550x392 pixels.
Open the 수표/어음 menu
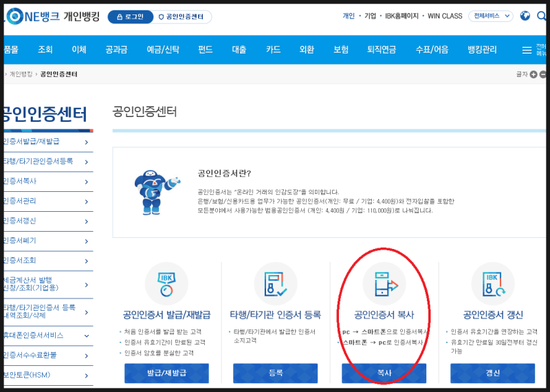[x=432, y=50]
